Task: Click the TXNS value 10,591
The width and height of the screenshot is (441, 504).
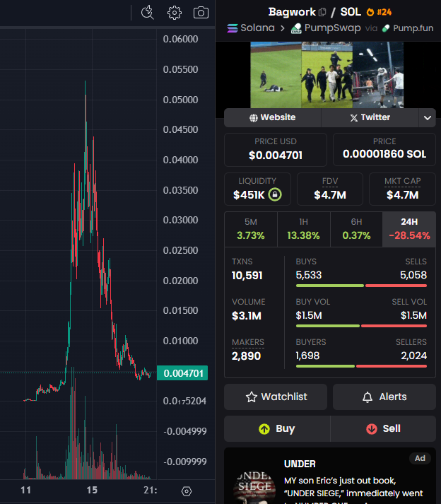Action: [x=247, y=276]
